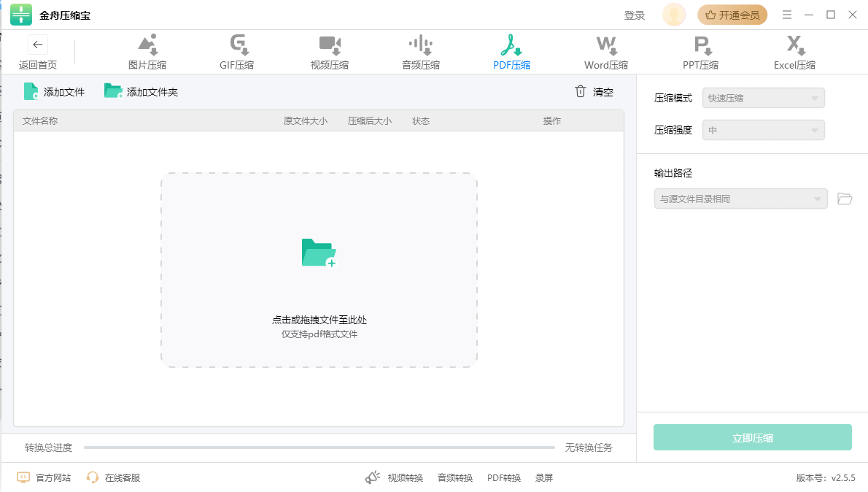Select the PPT压缩 compression icon

(700, 53)
